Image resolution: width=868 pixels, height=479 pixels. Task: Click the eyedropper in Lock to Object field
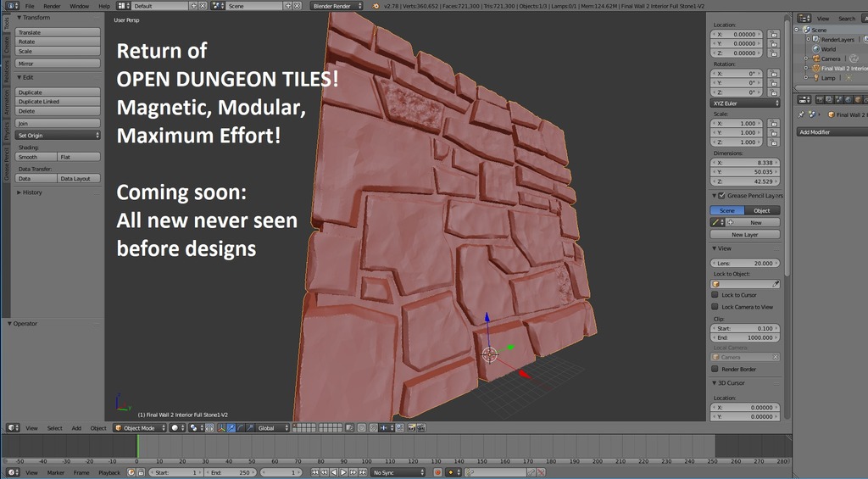(776, 284)
